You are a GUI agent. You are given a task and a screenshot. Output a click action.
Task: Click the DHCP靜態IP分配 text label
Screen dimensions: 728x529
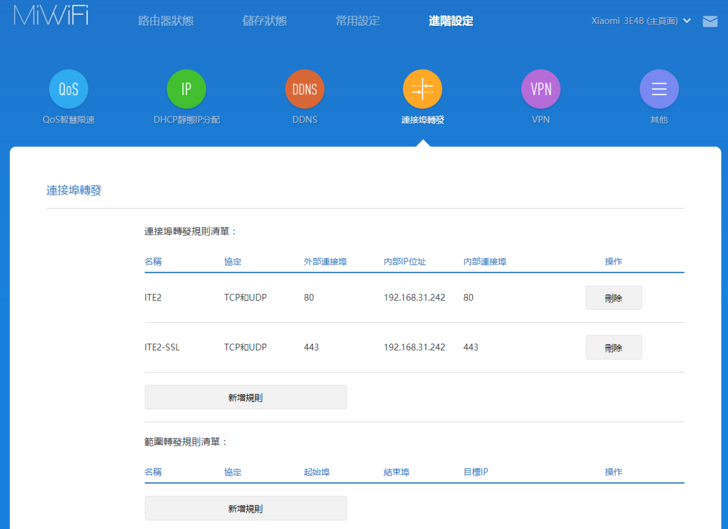[x=186, y=120]
